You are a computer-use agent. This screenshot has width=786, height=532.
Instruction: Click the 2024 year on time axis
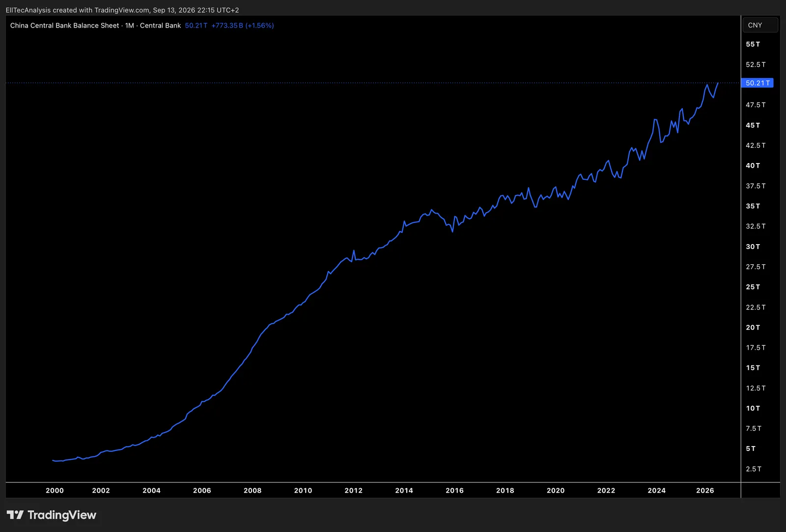(x=656, y=490)
